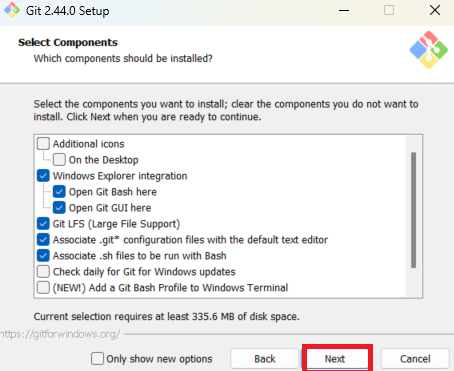Go back with the Back button
This screenshot has width=454, height=371.
pyautogui.click(x=265, y=359)
